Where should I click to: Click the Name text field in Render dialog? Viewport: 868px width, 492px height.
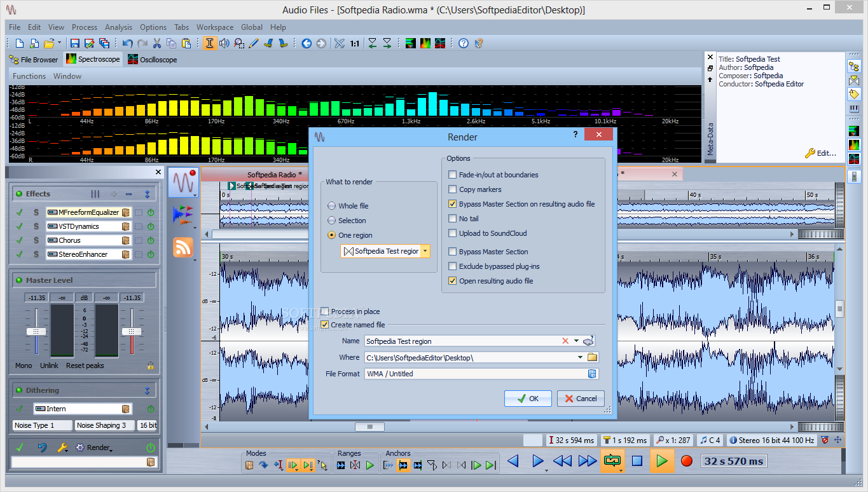click(x=462, y=341)
